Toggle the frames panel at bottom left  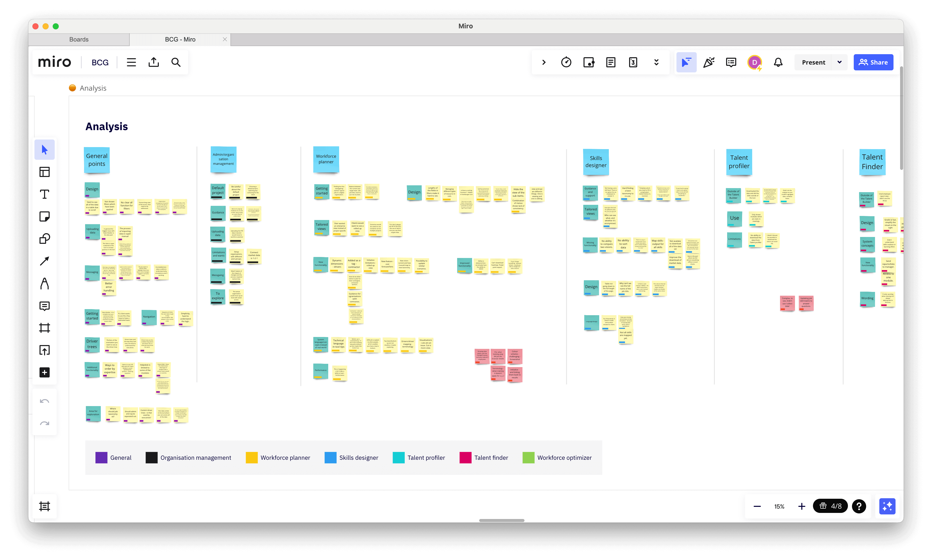pos(45,506)
